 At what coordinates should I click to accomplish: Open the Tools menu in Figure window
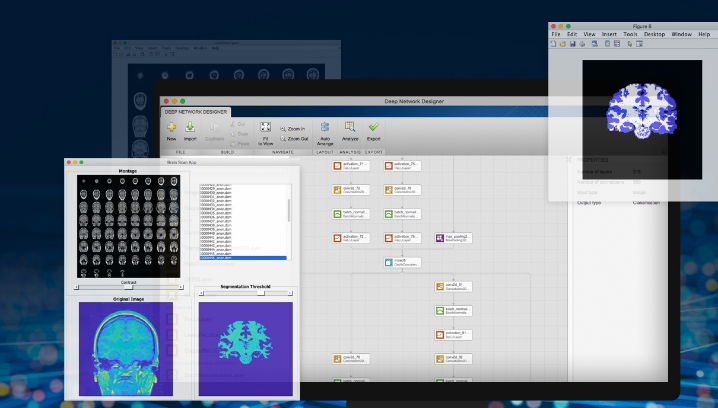tap(628, 34)
